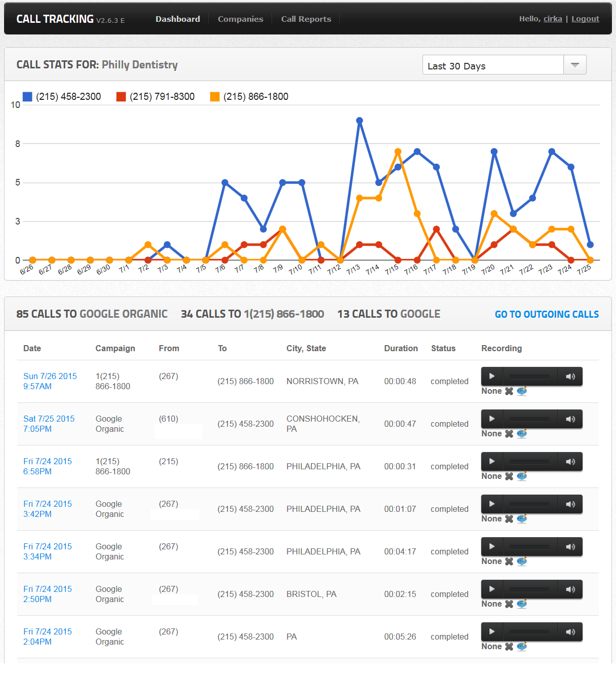Mute audio on the Sat 7/25 7:05PM recording
The height and width of the screenshot is (673, 616).
[570, 419]
